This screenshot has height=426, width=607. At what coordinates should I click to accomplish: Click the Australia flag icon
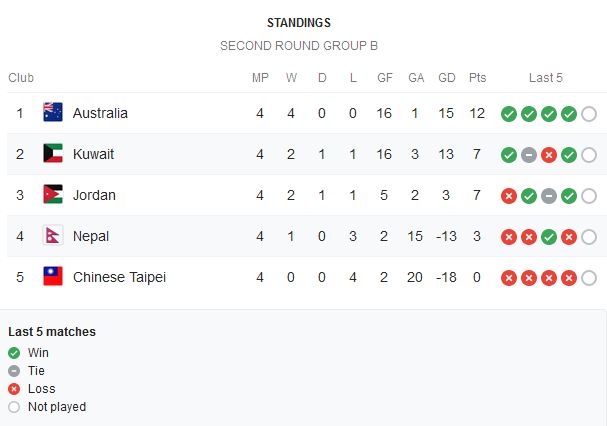[53, 112]
